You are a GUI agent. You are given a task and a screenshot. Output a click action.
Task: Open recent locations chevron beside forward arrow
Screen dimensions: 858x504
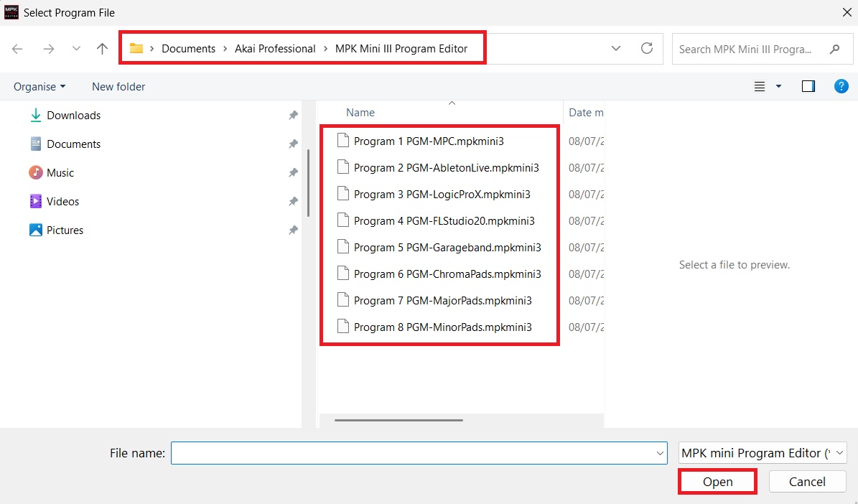[76, 49]
